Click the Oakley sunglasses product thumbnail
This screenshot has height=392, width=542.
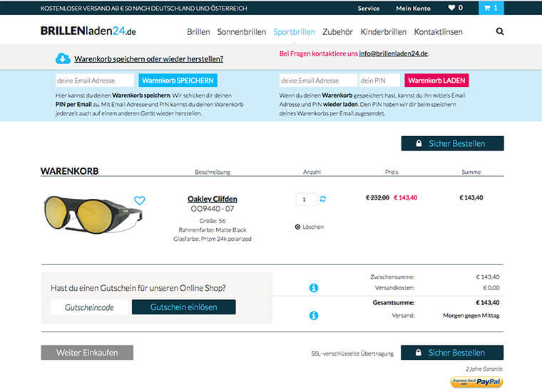pyautogui.click(x=93, y=214)
